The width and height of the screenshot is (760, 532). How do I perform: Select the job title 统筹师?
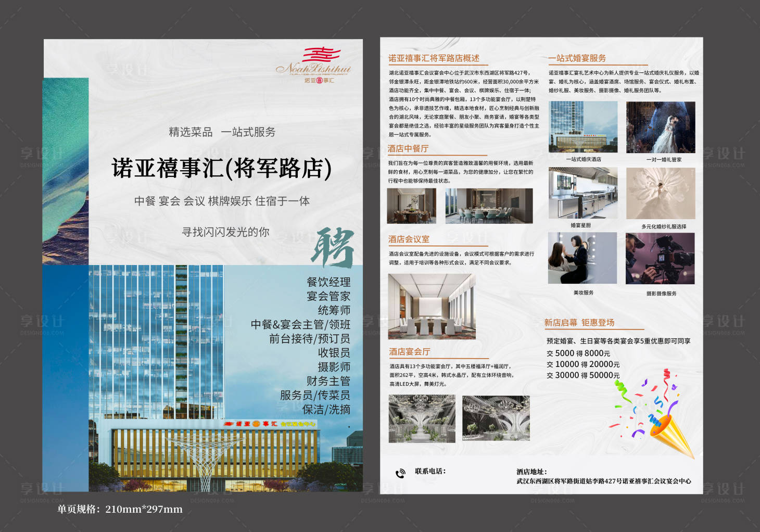click(334, 310)
